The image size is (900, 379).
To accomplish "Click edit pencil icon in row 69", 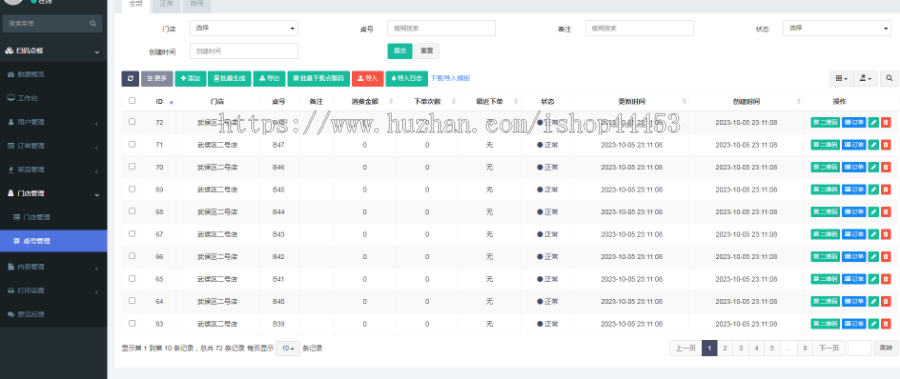I will (x=874, y=190).
